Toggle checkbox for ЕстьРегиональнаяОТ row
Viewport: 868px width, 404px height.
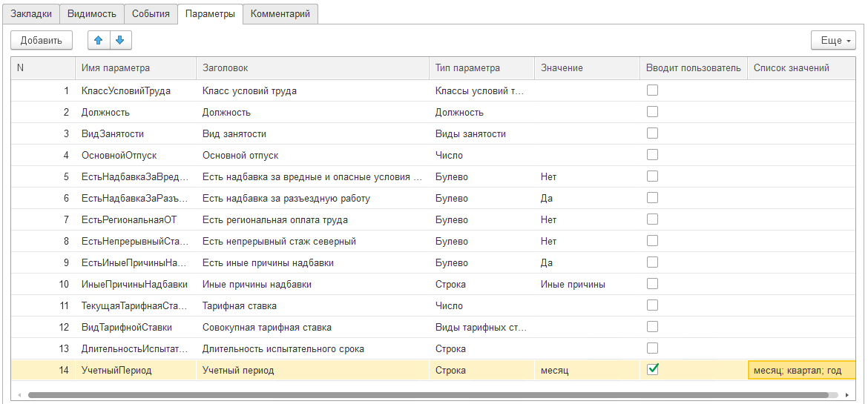click(653, 219)
